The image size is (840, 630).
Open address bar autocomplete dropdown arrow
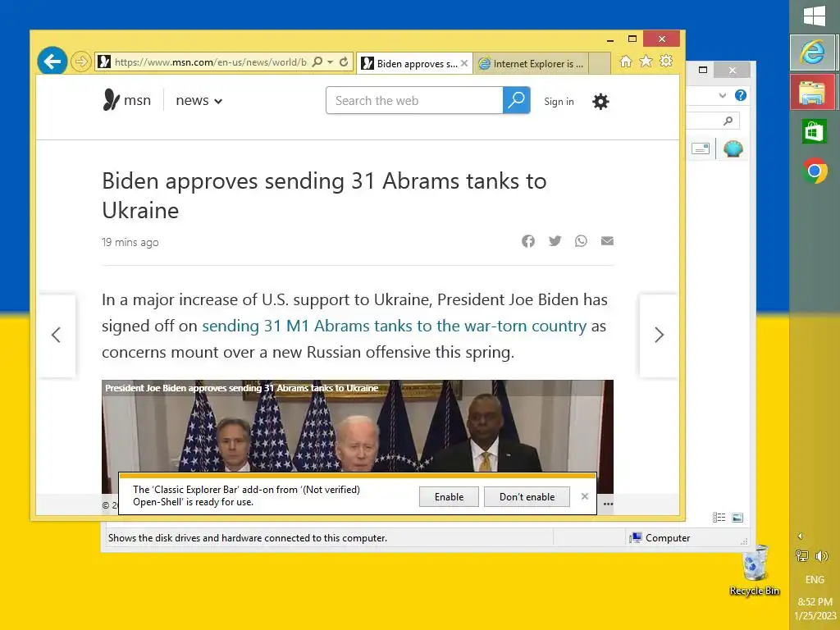(331, 62)
